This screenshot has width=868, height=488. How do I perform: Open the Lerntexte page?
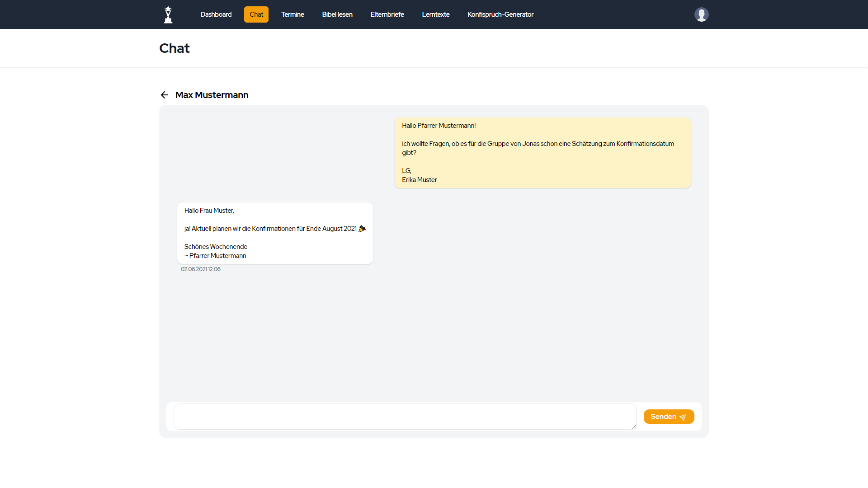[x=436, y=14]
